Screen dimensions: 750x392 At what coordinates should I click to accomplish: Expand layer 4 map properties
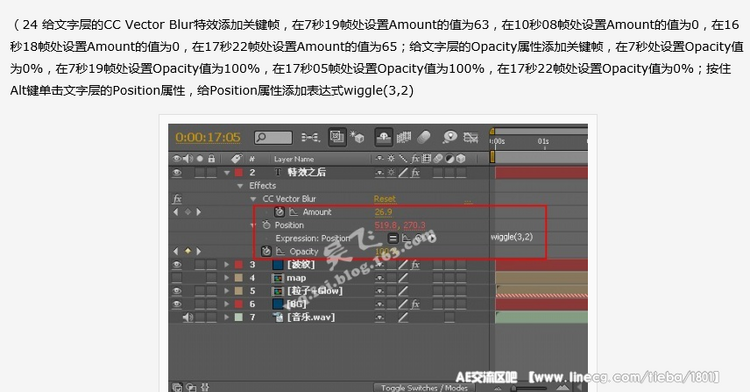point(227,278)
